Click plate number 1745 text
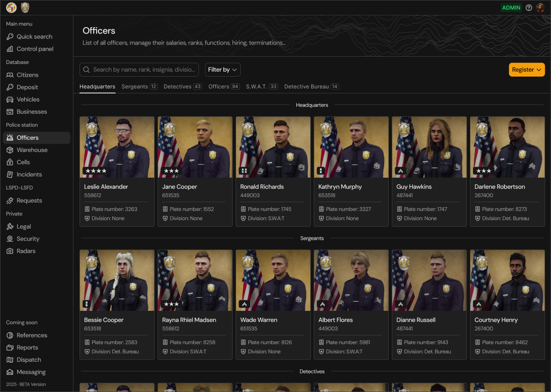551x392 pixels. [x=270, y=209]
